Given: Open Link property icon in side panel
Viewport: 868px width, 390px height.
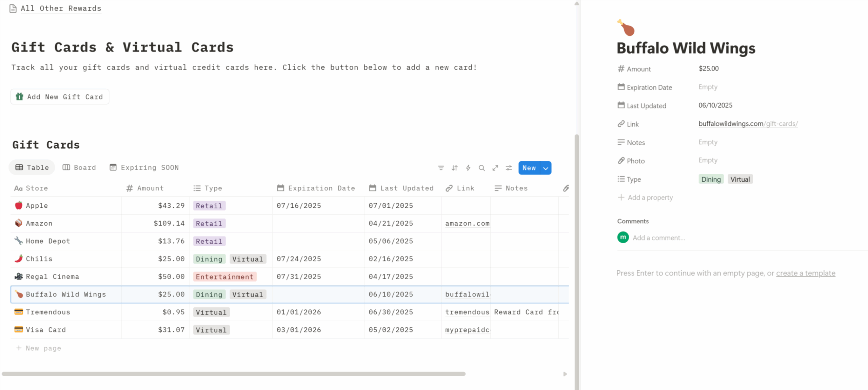Looking at the screenshot, I should [x=621, y=124].
